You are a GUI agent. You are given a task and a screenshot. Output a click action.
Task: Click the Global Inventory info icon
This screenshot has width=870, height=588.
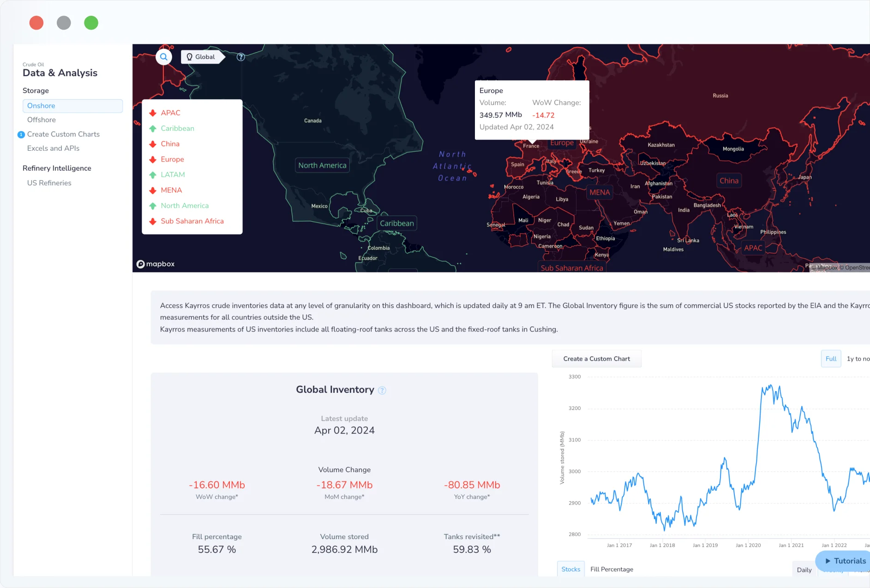point(382,390)
